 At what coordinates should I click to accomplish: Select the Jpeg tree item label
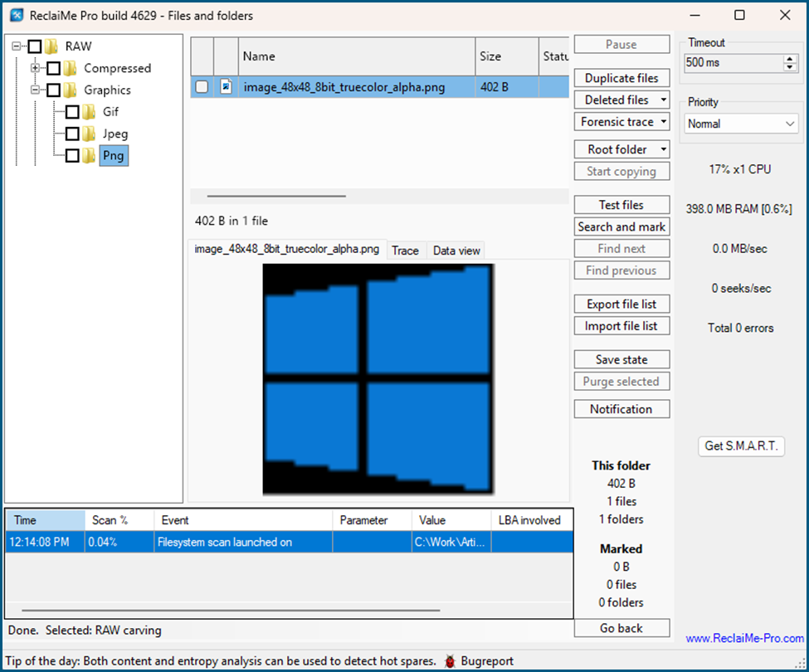point(115,134)
